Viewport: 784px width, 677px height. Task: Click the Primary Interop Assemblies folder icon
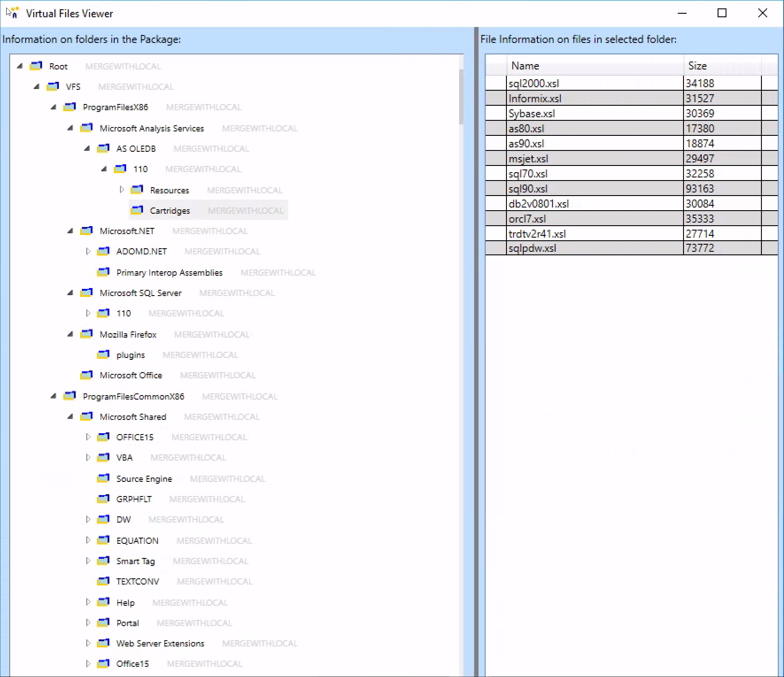pyautogui.click(x=103, y=272)
